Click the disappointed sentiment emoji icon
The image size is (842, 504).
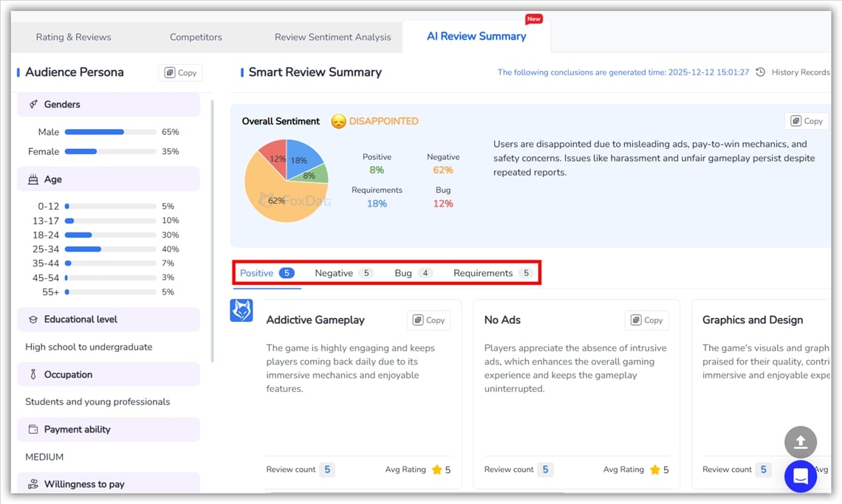pyautogui.click(x=338, y=121)
